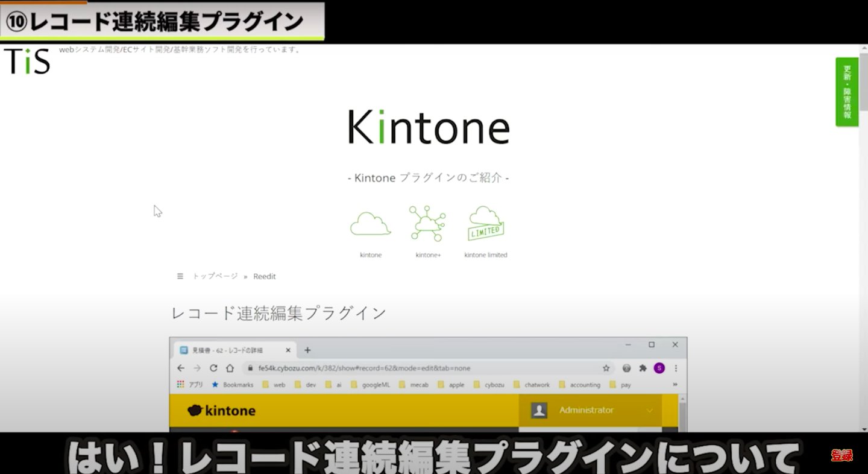Bookmark the page with the star icon

pos(606,368)
